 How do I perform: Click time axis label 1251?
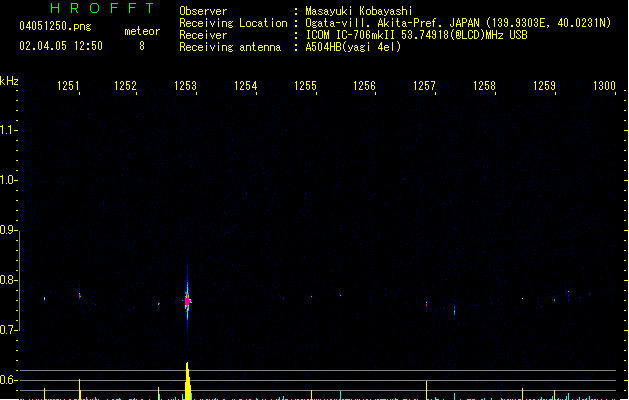68,86
